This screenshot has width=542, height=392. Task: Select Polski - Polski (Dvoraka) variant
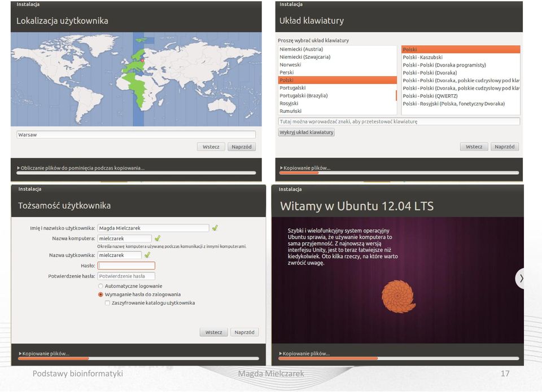pos(461,73)
